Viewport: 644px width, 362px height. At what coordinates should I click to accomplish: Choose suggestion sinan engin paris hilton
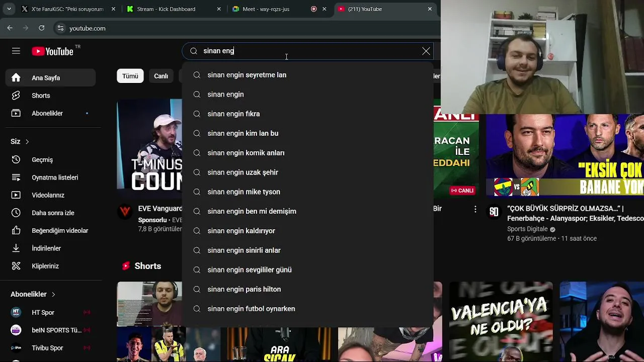coord(307,289)
